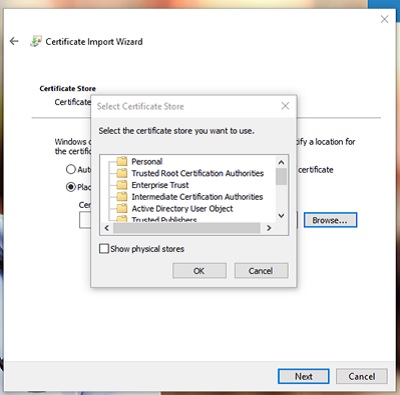This screenshot has width=400, height=395.
Task: Click the Intermediate Certification Authorities folder icon
Action: [122, 197]
